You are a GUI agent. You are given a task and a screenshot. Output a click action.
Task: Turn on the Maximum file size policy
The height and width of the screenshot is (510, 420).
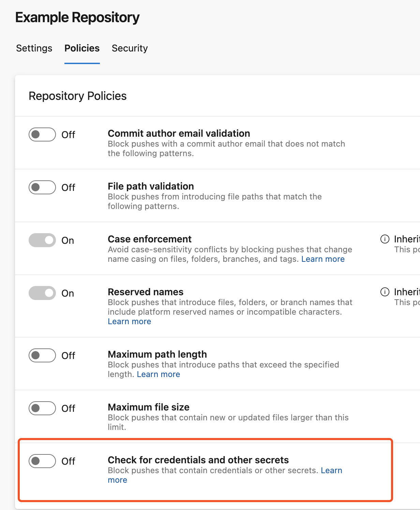point(42,408)
